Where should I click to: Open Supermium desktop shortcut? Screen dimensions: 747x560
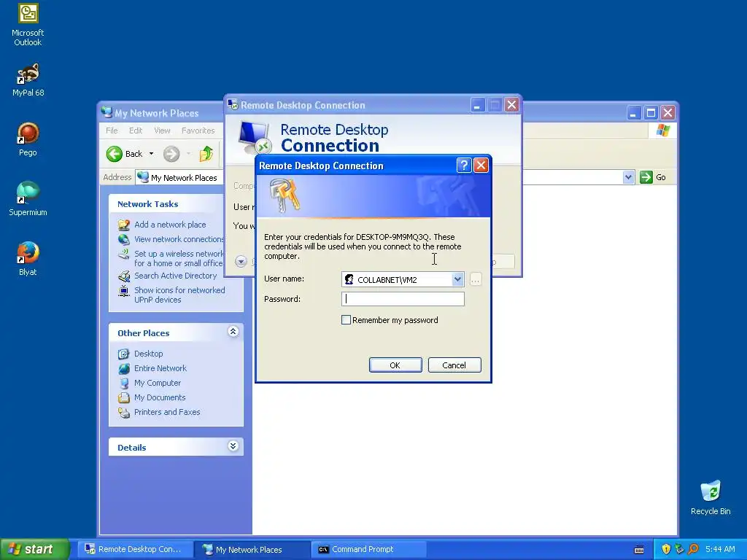[x=28, y=199]
